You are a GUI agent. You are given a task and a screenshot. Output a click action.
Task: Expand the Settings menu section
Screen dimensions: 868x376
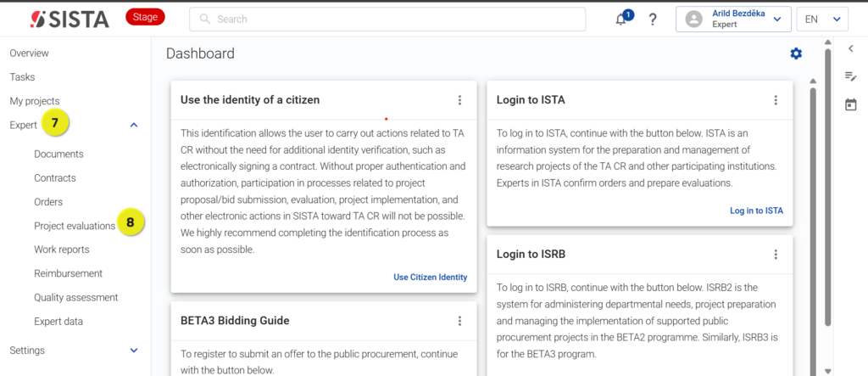[133, 351]
